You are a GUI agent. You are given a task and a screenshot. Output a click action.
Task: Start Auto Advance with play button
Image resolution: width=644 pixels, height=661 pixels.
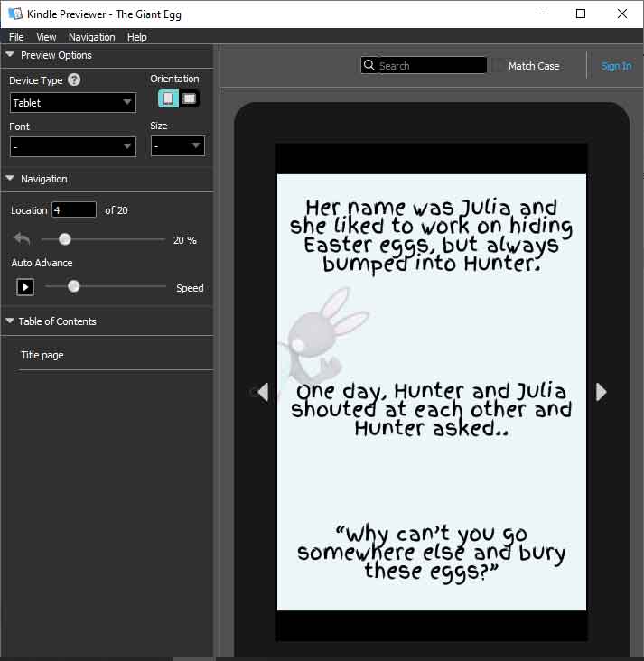coord(25,287)
